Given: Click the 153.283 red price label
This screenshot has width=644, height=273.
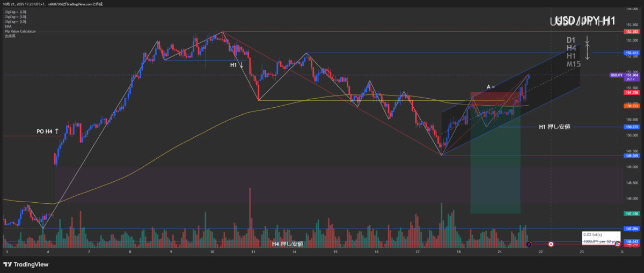Looking at the screenshot, I should pyautogui.click(x=631, y=32).
